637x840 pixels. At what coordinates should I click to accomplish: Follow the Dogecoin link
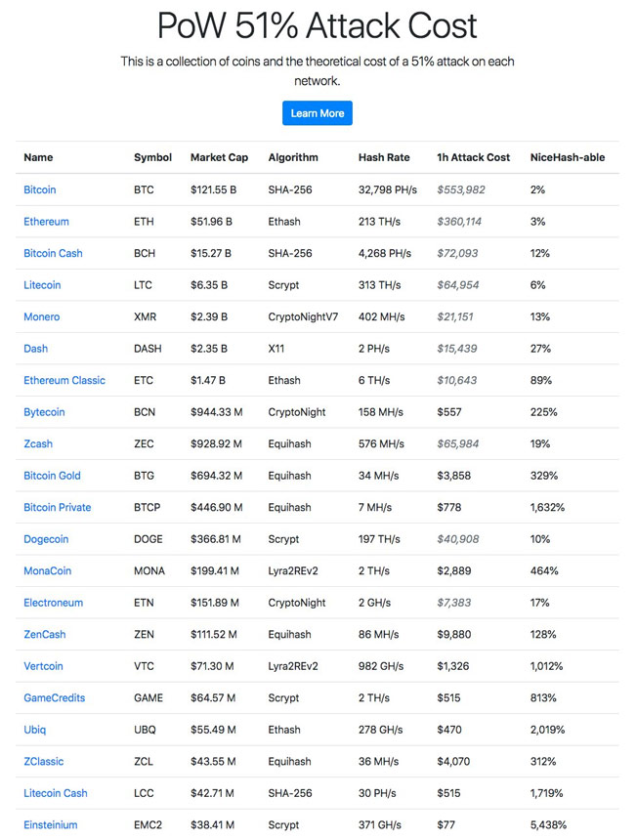pos(47,539)
